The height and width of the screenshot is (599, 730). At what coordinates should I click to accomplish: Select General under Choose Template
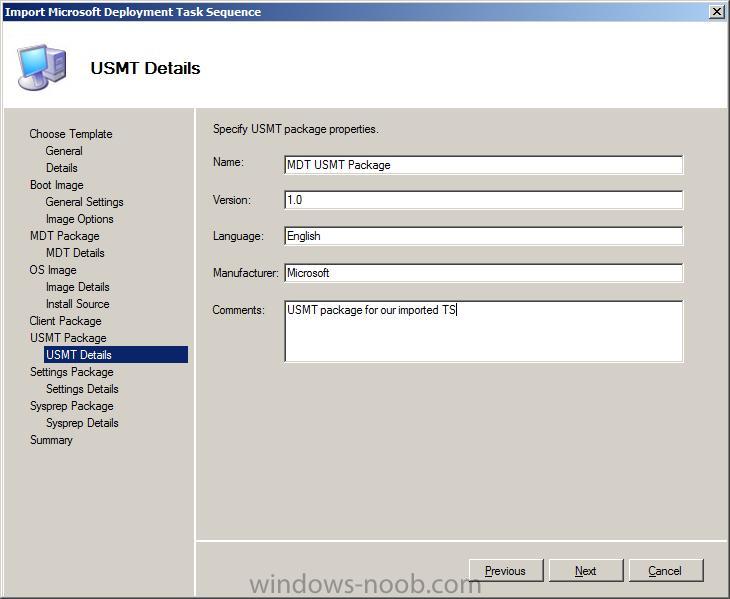(x=64, y=151)
